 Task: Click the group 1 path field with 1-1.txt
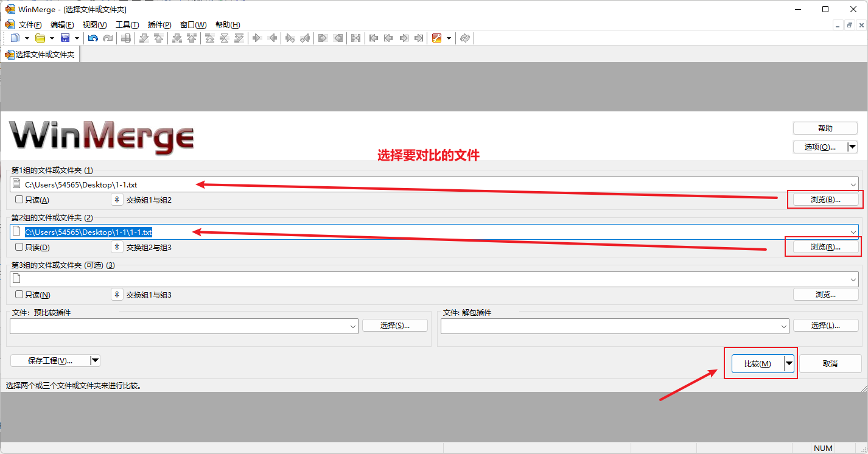click(x=434, y=184)
